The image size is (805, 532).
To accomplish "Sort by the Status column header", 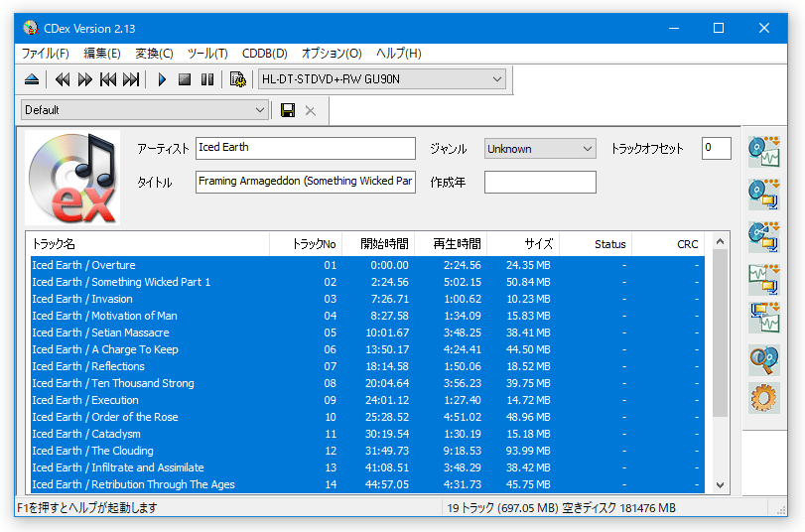I will pyautogui.click(x=596, y=244).
